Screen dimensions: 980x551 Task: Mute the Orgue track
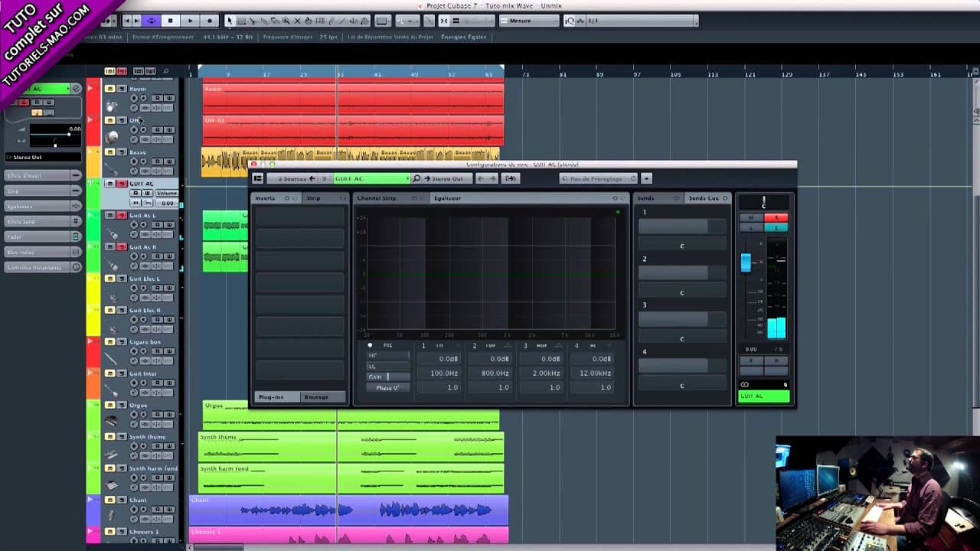click(x=110, y=406)
